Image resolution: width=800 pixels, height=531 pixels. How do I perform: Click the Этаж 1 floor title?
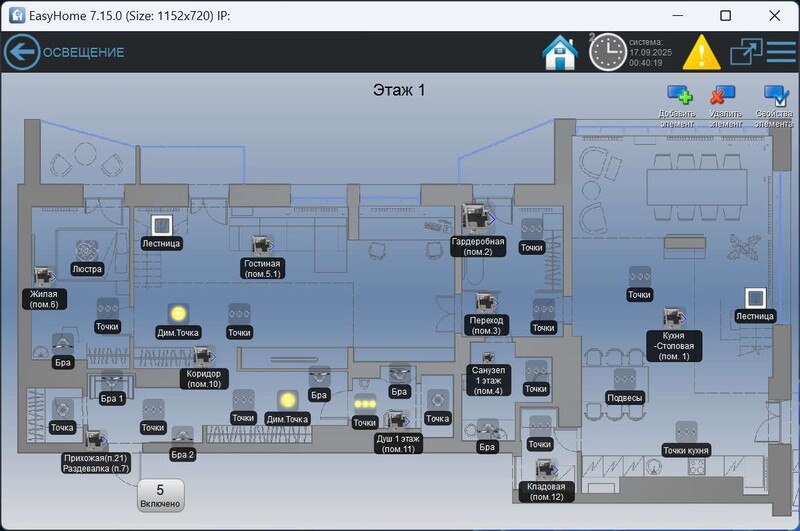[x=398, y=90]
